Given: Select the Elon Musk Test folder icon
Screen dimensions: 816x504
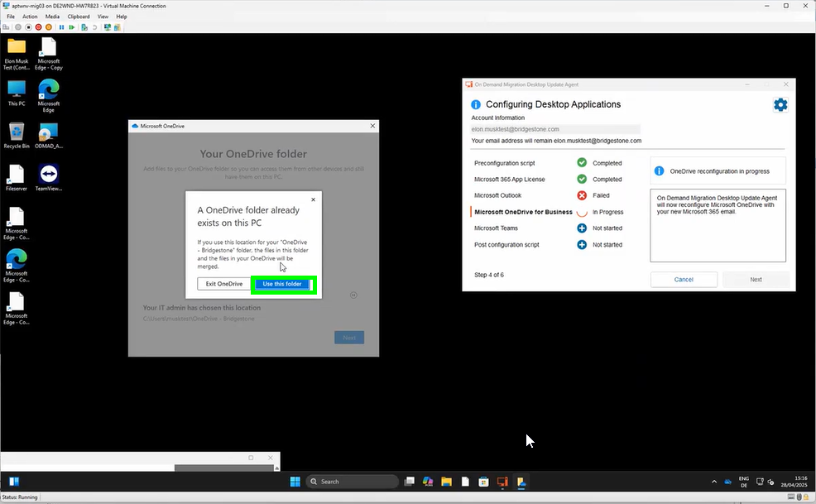Looking at the screenshot, I should (x=17, y=54).
